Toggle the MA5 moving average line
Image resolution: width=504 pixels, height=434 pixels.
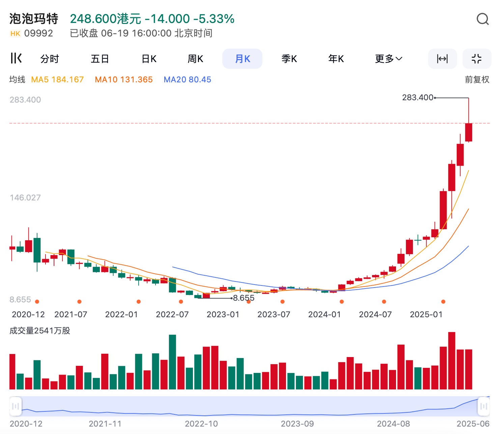coord(57,79)
